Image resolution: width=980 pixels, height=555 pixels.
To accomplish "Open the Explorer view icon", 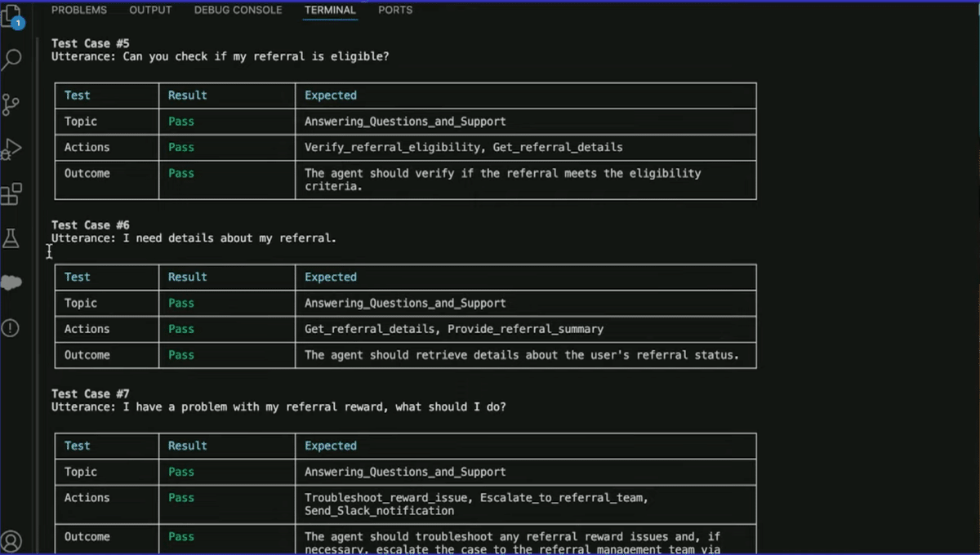I will point(11,16).
